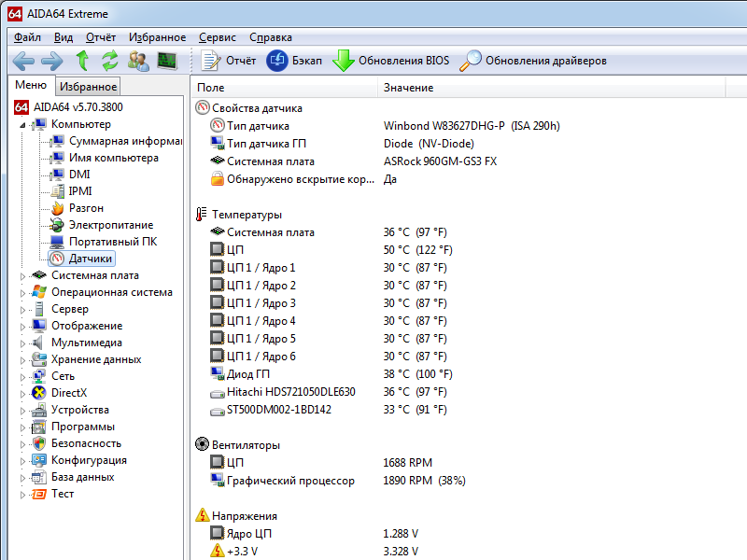Viewport: 747px width, 560px height.
Task: Click the Конфигурация tree icon
Action: pyautogui.click(x=39, y=460)
